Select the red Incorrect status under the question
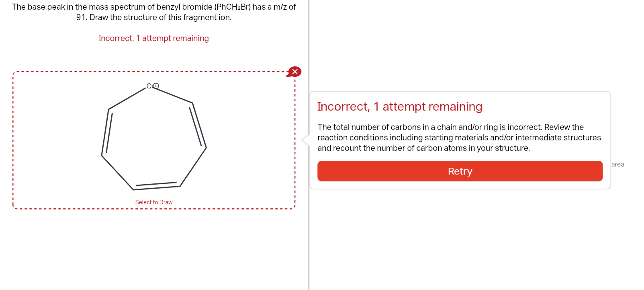Image resolution: width=644 pixels, height=290 pixels. [x=154, y=38]
